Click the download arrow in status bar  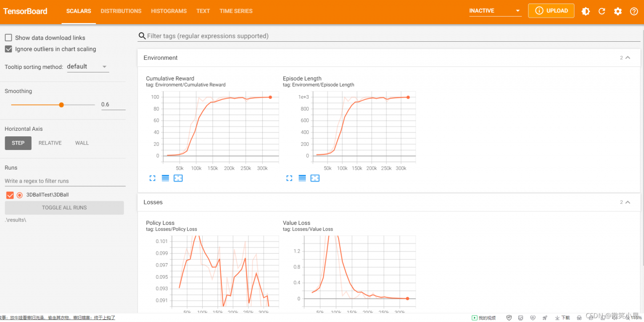pyautogui.click(x=557, y=317)
